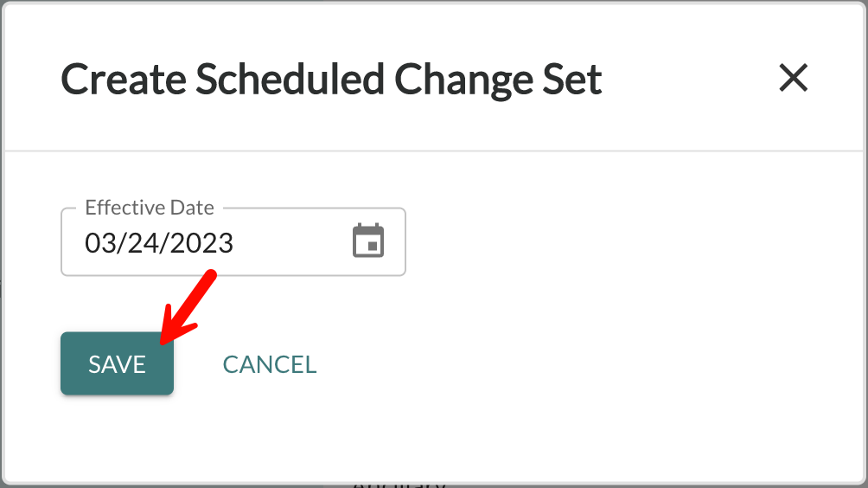This screenshot has height=488, width=868.
Task: Click the Effective Date field label
Action: click(150, 207)
